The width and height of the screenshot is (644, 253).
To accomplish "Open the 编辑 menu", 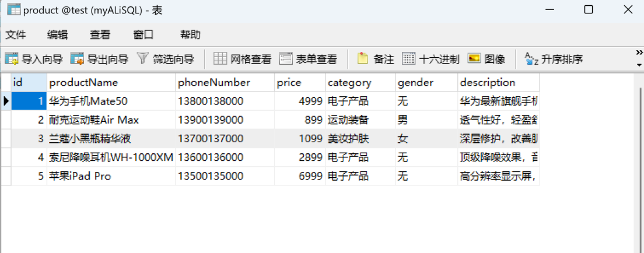I will pos(58,35).
